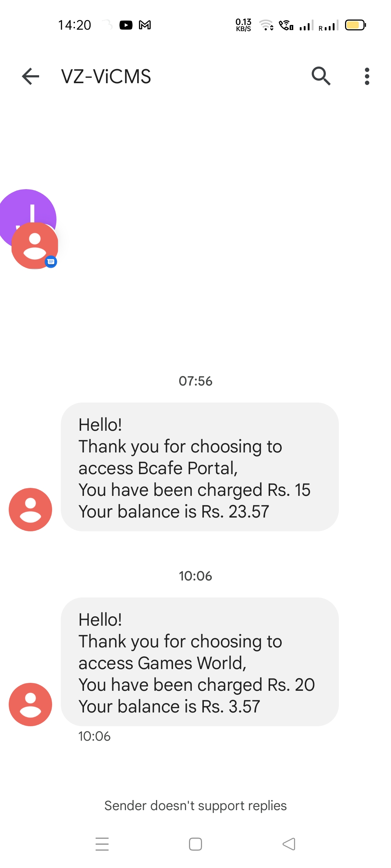Tap the YouTube notification icon in status bar
Screen dimensions: 391x868
[x=126, y=25]
